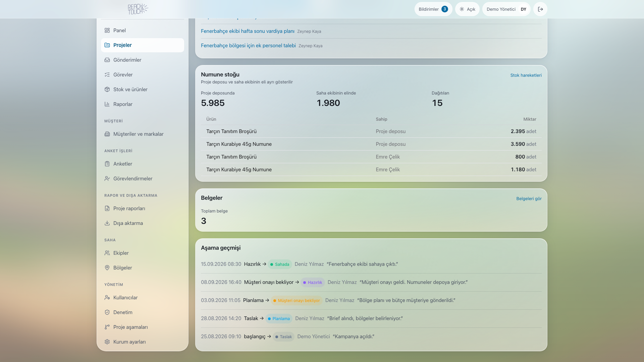Click the Kullanıcılar user settings icon

coord(107,298)
